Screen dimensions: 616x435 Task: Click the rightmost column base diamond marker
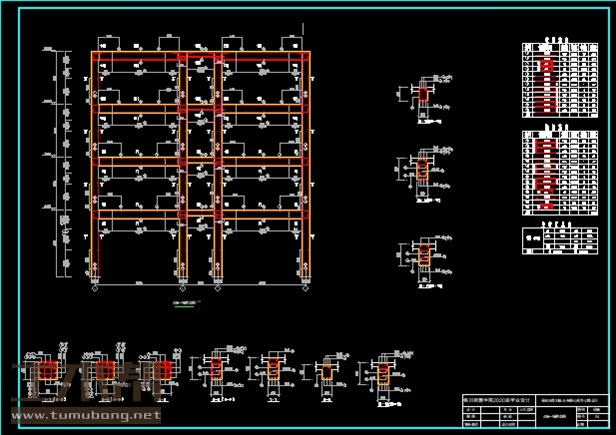point(305,293)
